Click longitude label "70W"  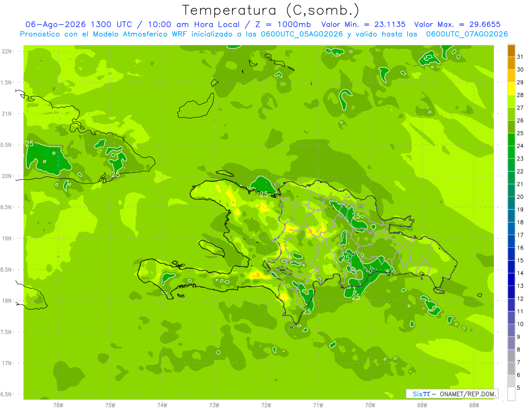tap(370, 405)
